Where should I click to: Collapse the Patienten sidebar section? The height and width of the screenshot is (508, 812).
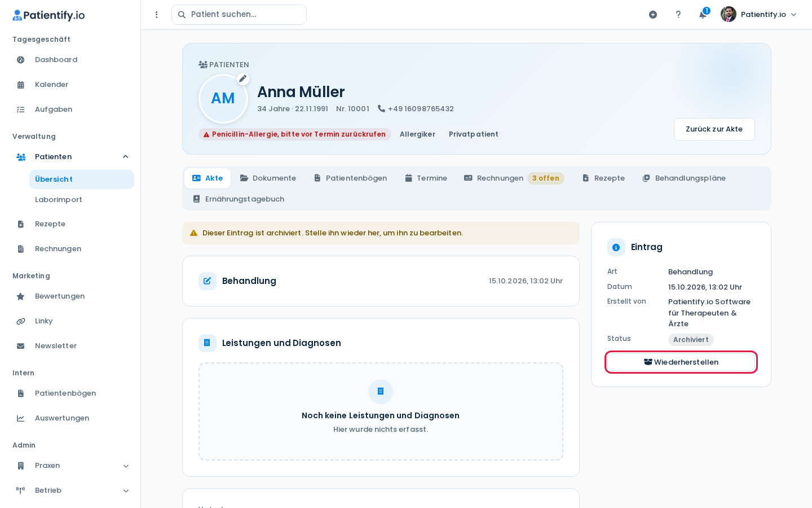click(126, 157)
